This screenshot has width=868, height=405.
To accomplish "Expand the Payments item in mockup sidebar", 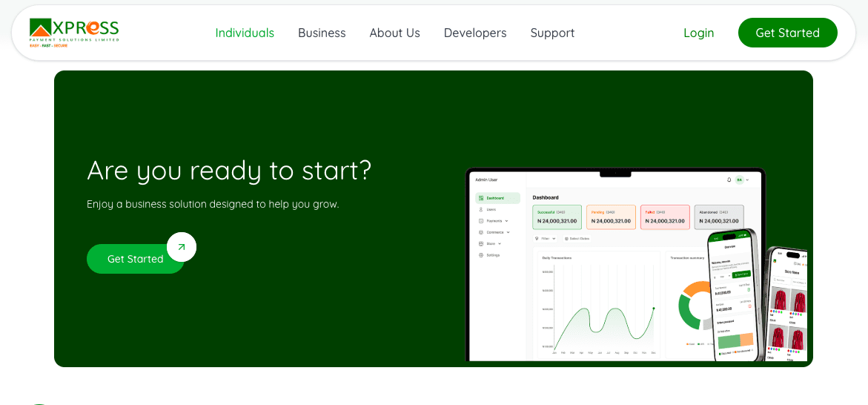I will [494, 221].
